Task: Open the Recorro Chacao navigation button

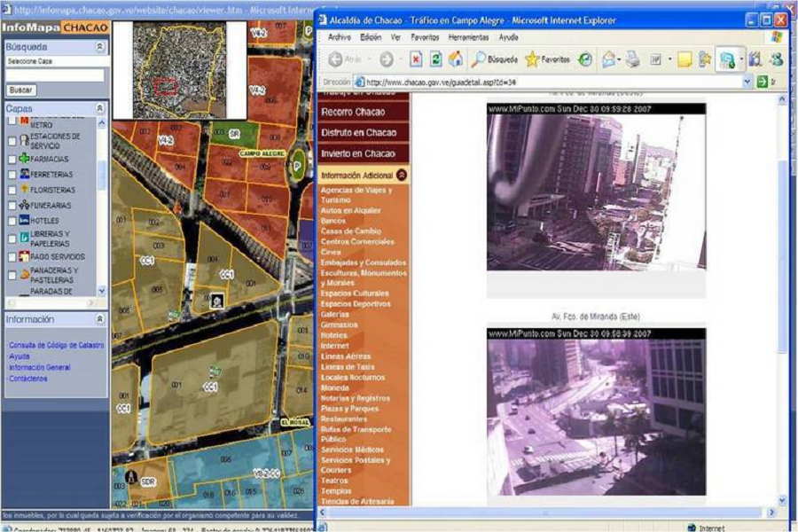Action: pos(364,112)
